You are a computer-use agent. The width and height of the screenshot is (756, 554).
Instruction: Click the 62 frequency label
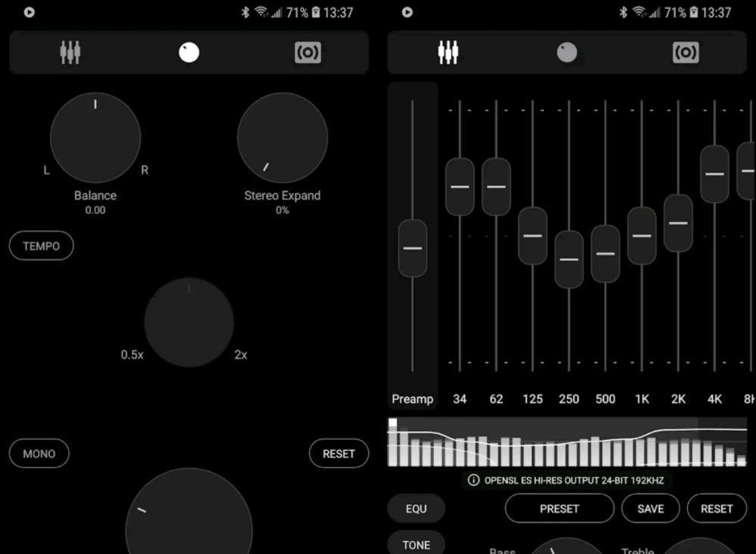(496, 399)
